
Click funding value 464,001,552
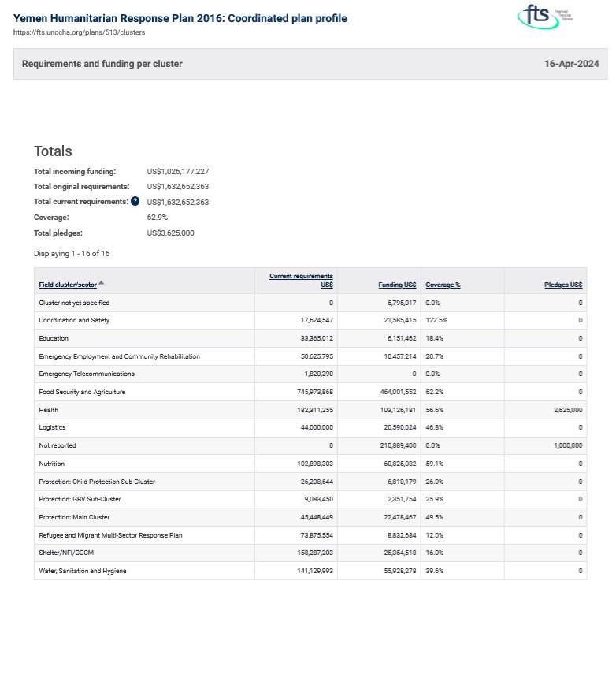398,392
